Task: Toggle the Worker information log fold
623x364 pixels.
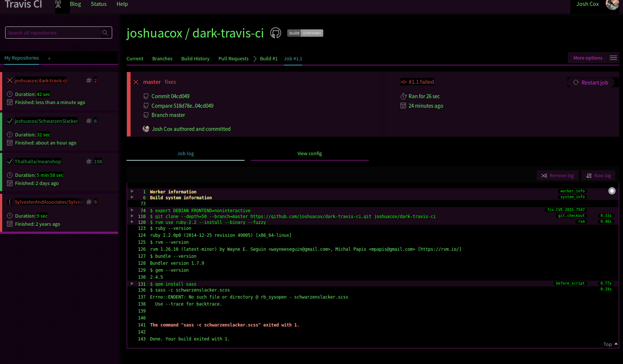Action: (x=132, y=191)
